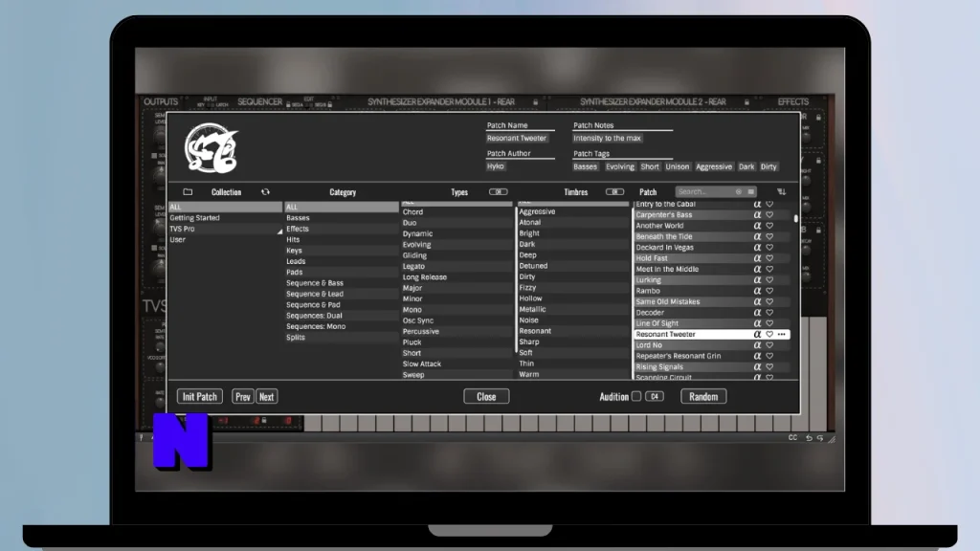Clear the patch search field

[739, 191]
